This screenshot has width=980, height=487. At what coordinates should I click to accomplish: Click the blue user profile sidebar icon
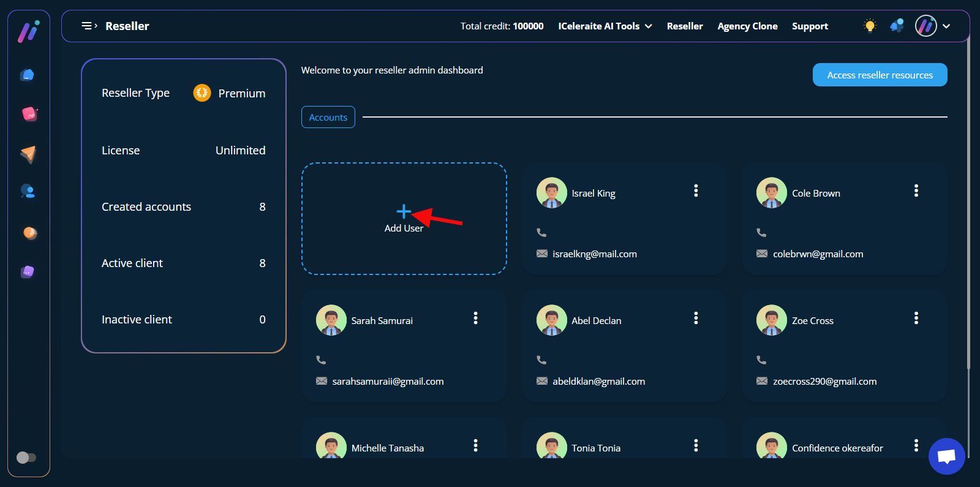pos(28,192)
